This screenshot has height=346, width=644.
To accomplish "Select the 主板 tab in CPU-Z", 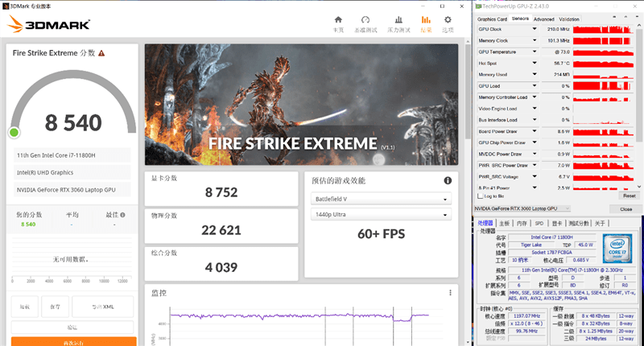I will point(504,223).
